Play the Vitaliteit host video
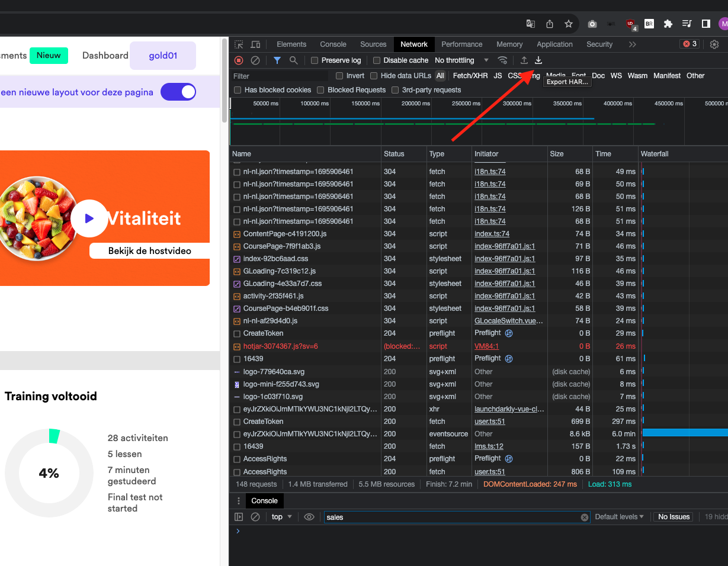 [x=89, y=218]
